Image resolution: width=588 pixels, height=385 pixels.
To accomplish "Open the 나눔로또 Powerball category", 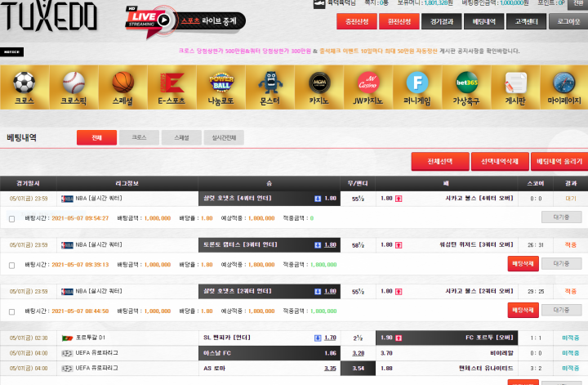I will [220, 87].
